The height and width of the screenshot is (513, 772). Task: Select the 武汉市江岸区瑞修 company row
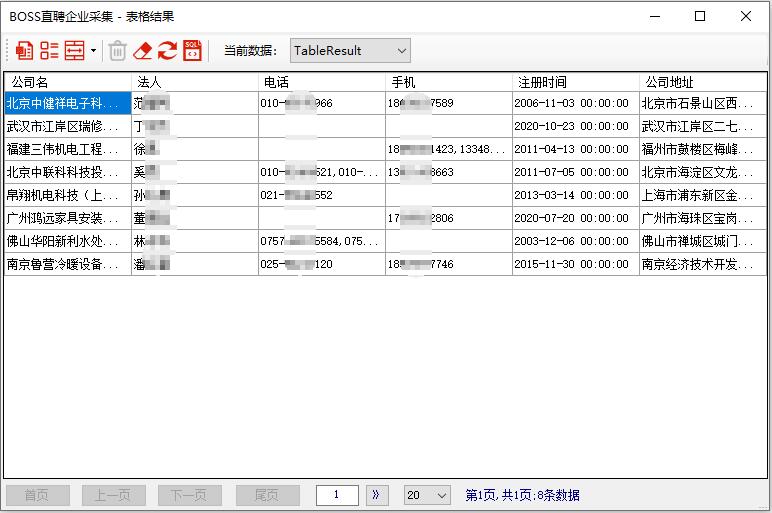click(x=67, y=126)
